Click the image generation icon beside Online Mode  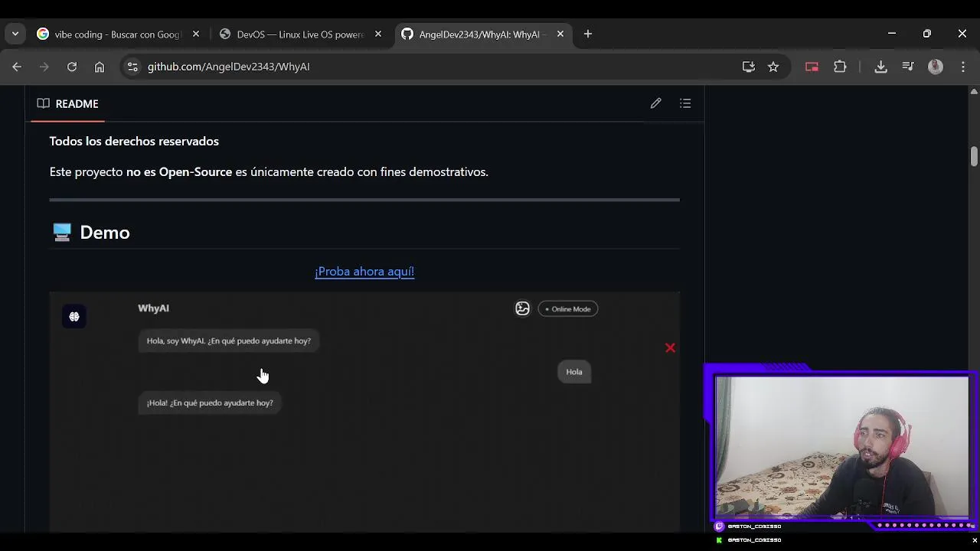point(522,308)
